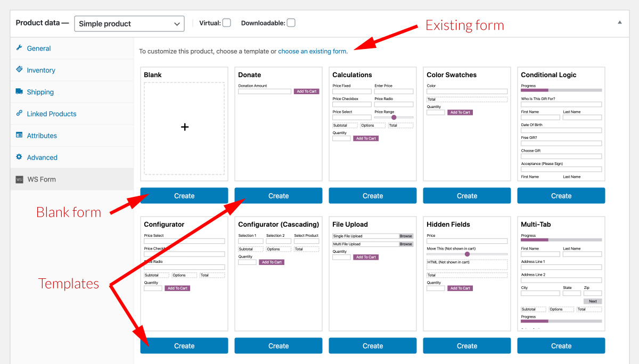Click the Advanced gear icon

tap(19, 157)
